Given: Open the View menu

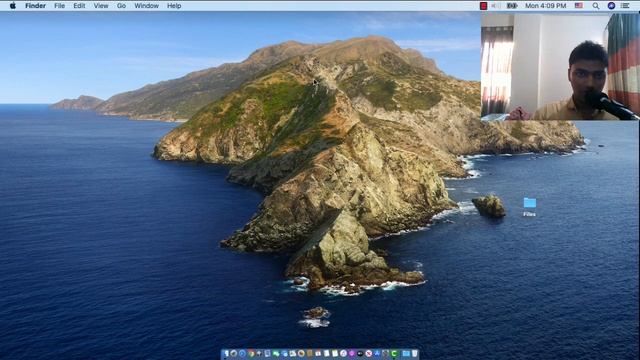Looking at the screenshot, I should [101, 6].
